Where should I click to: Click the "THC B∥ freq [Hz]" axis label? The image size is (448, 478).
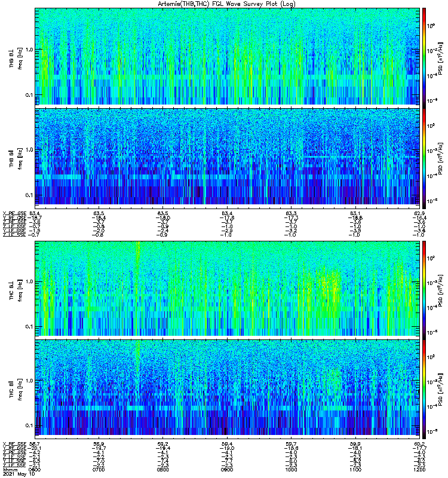click(x=16, y=390)
